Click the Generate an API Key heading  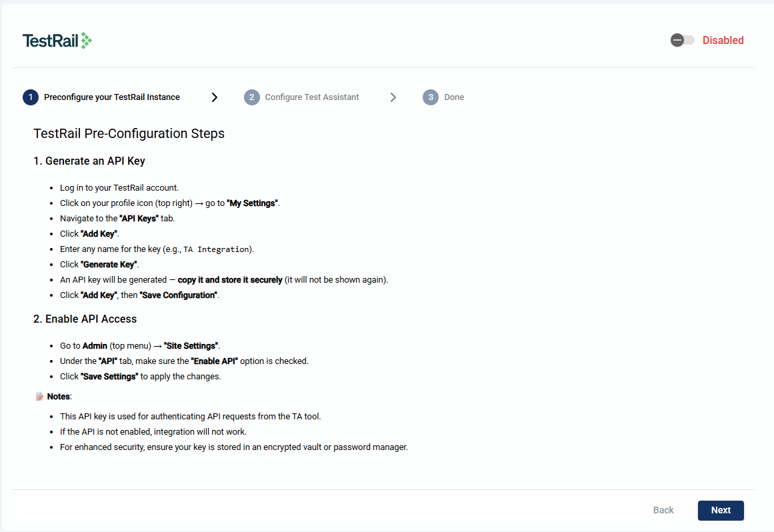click(x=89, y=161)
